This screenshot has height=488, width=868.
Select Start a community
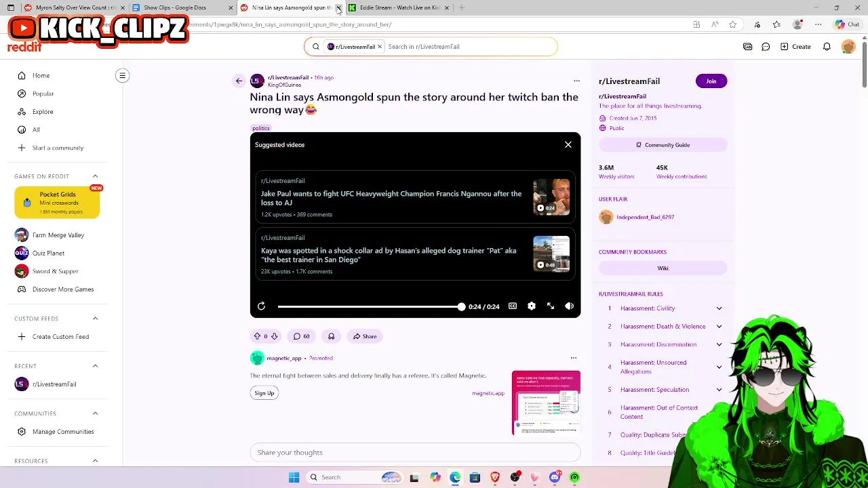pos(58,148)
